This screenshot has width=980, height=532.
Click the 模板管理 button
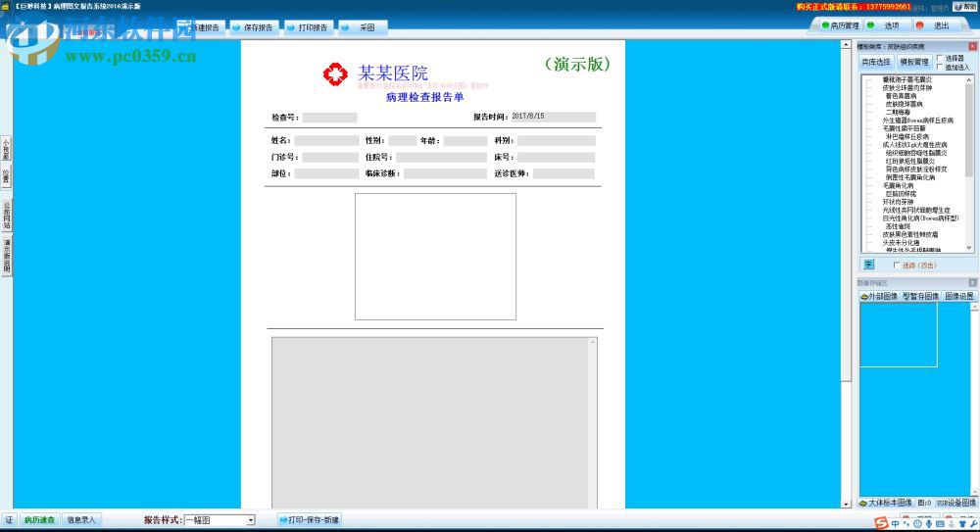[913, 62]
